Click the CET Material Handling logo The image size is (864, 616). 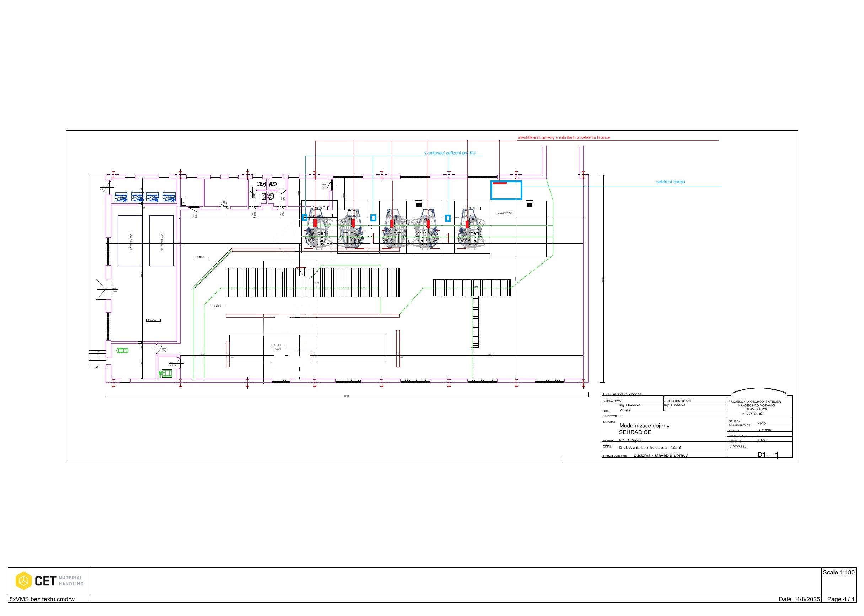tap(49, 580)
